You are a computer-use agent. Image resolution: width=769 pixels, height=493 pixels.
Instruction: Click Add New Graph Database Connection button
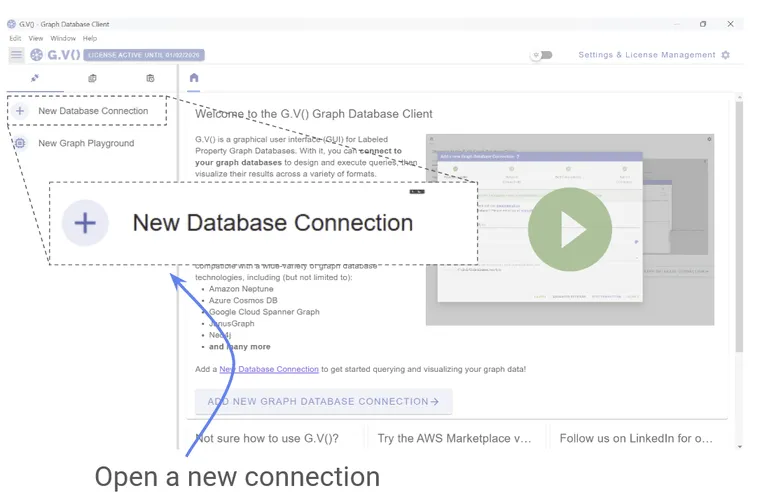[323, 401]
